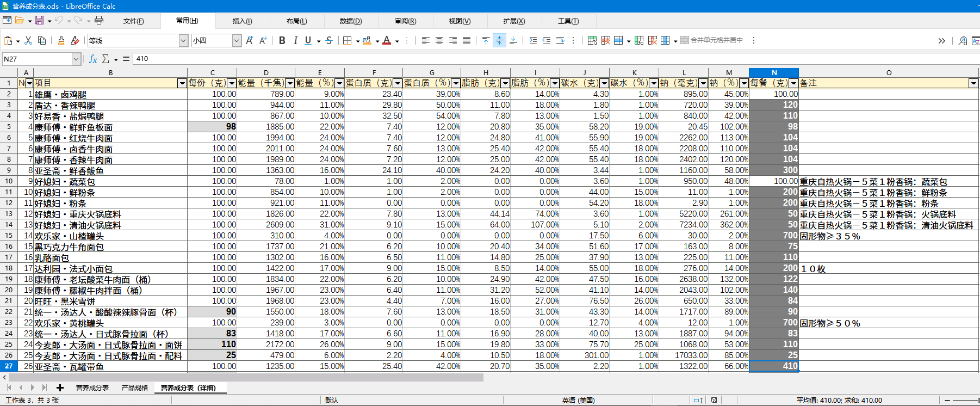
Task: Click the Save icon
Action: [x=39, y=20]
